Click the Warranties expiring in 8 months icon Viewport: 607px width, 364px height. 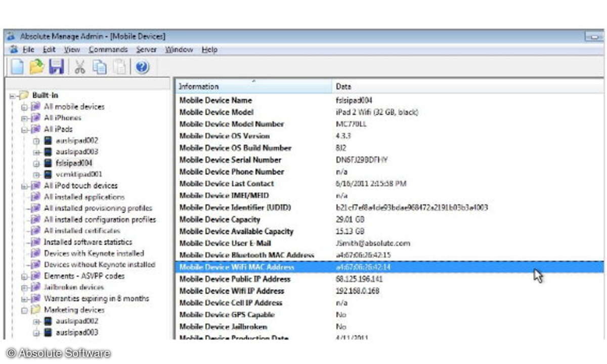pyautogui.click(x=35, y=298)
